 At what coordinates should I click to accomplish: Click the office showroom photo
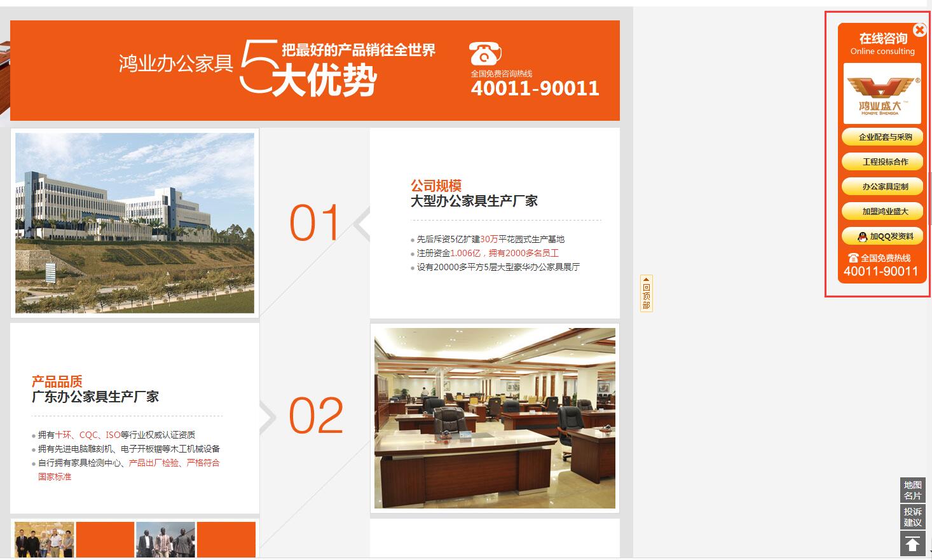point(494,418)
